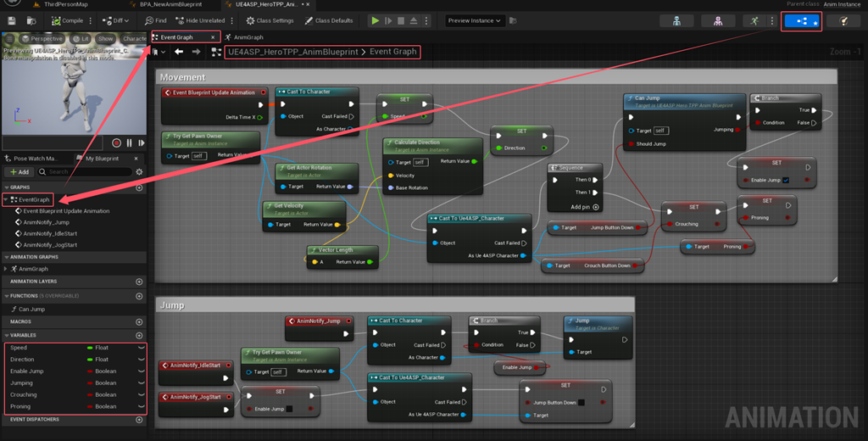Toggle the eye icon for Speed variable
This screenshot has width=868, height=441.
pyautogui.click(x=142, y=348)
